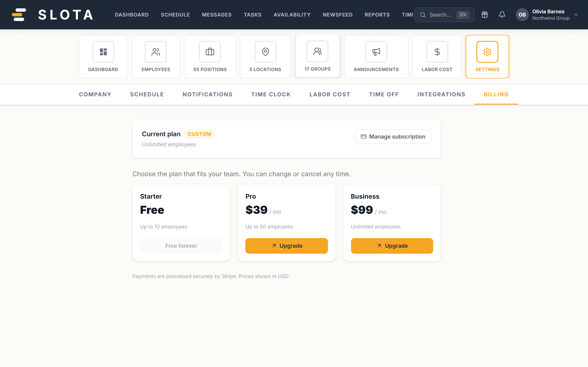The image size is (588, 367).
Task: Switch to the Integrations settings tab
Action: 441,95
